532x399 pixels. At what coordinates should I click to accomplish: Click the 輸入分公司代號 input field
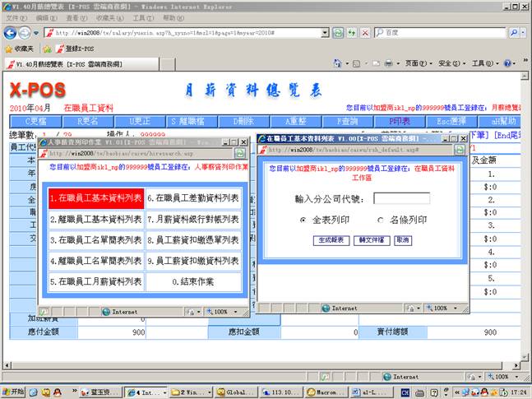tap(401, 198)
